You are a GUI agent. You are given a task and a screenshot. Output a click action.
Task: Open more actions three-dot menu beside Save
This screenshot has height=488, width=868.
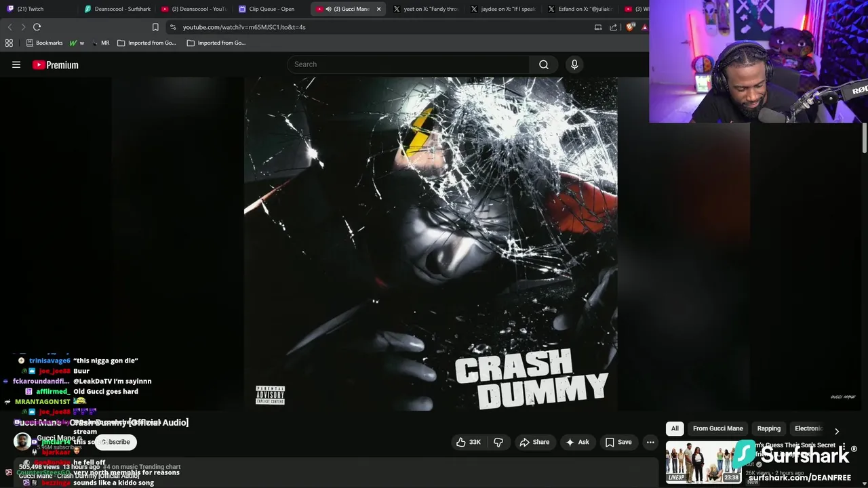point(650,442)
